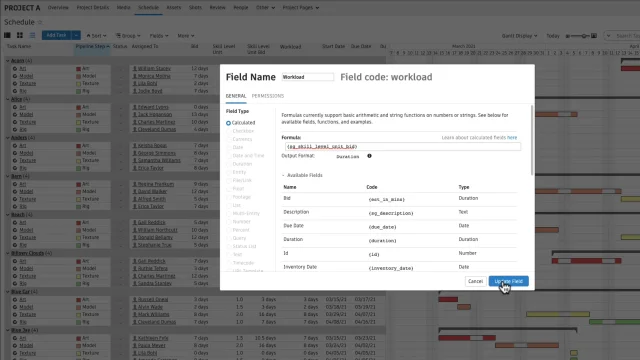Open the Fields dropdown
This screenshot has height=360, width=640.
click(x=159, y=36)
